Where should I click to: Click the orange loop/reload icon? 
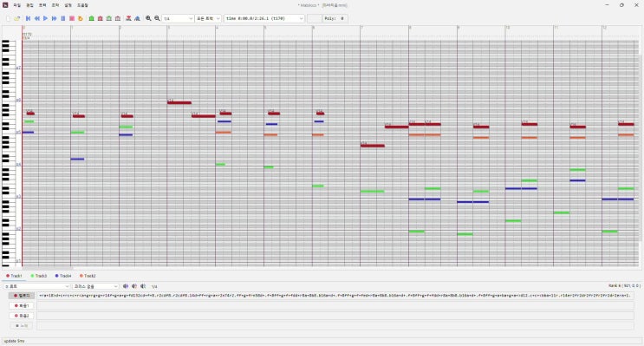tap(80, 18)
